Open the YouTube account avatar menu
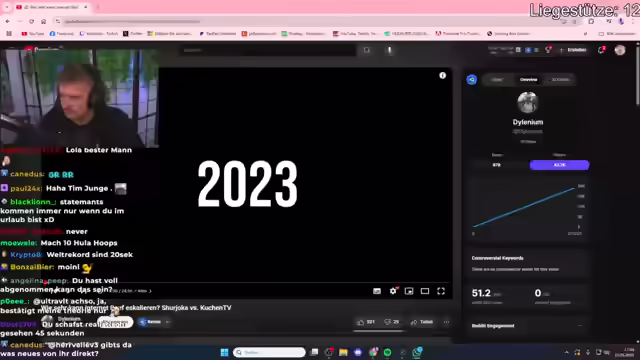The image size is (640, 360). coord(620,50)
